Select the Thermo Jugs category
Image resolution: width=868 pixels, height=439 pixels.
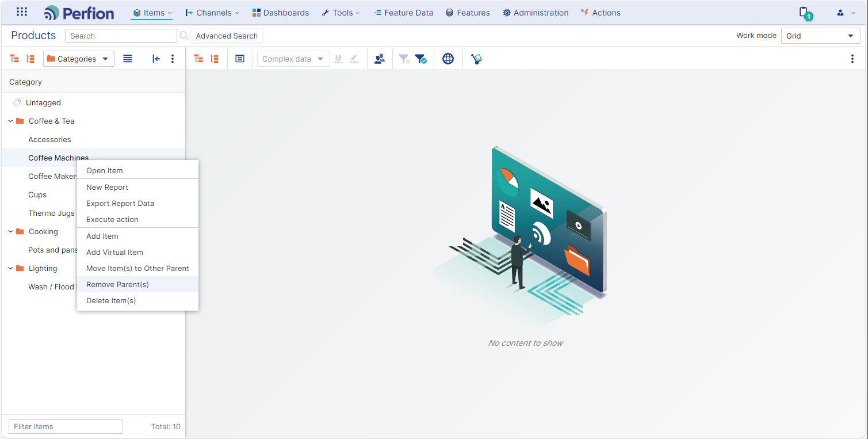51,213
